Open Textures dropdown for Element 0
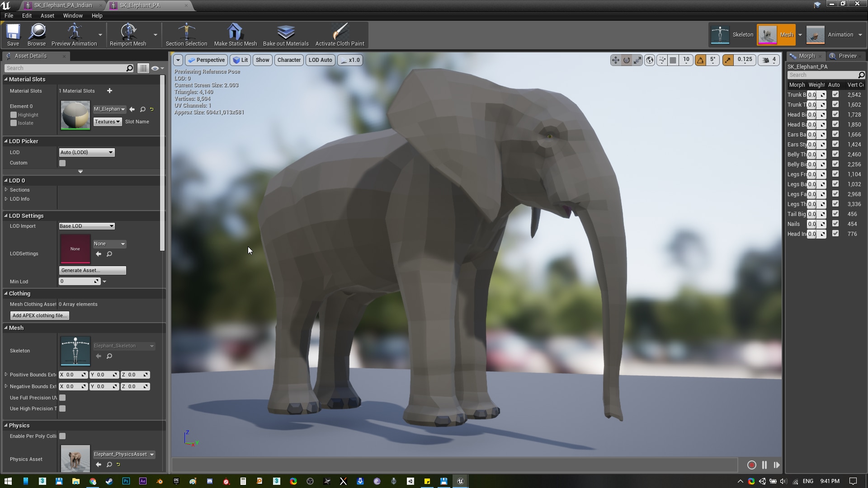This screenshot has width=868, height=488. (107, 122)
